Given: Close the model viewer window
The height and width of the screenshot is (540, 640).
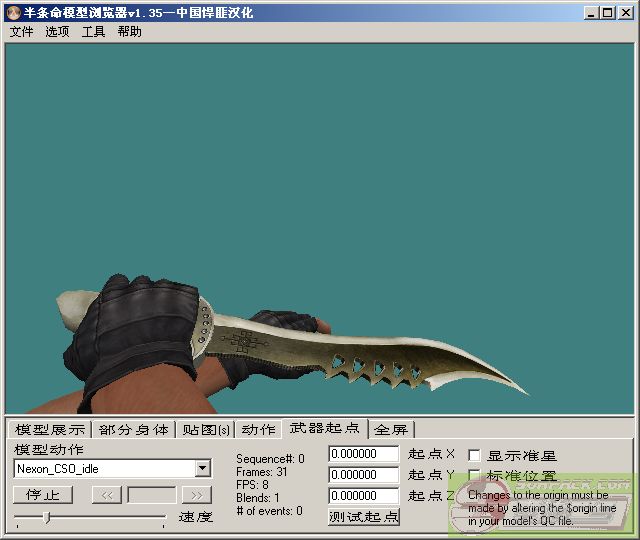Looking at the screenshot, I should (x=626, y=12).
